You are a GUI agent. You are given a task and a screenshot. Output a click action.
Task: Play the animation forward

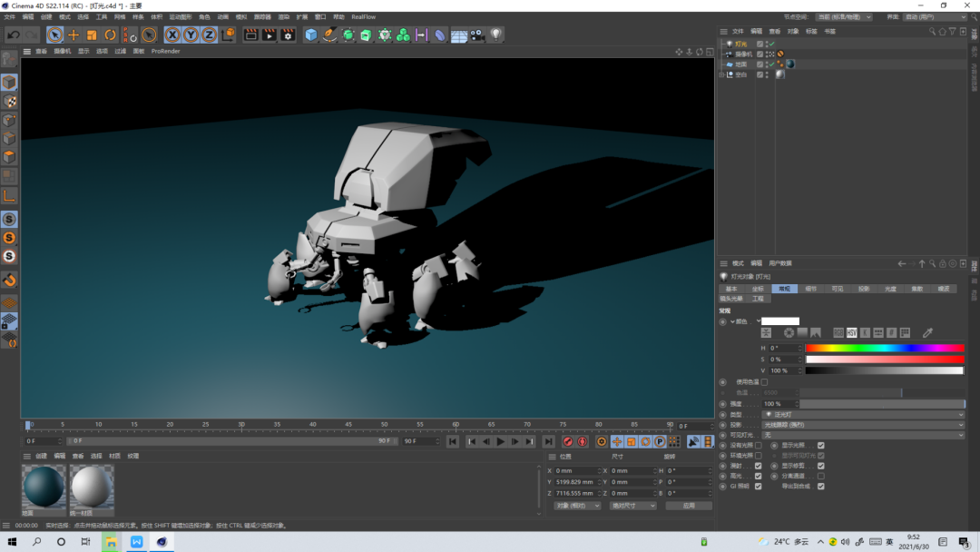click(x=501, y=442)
